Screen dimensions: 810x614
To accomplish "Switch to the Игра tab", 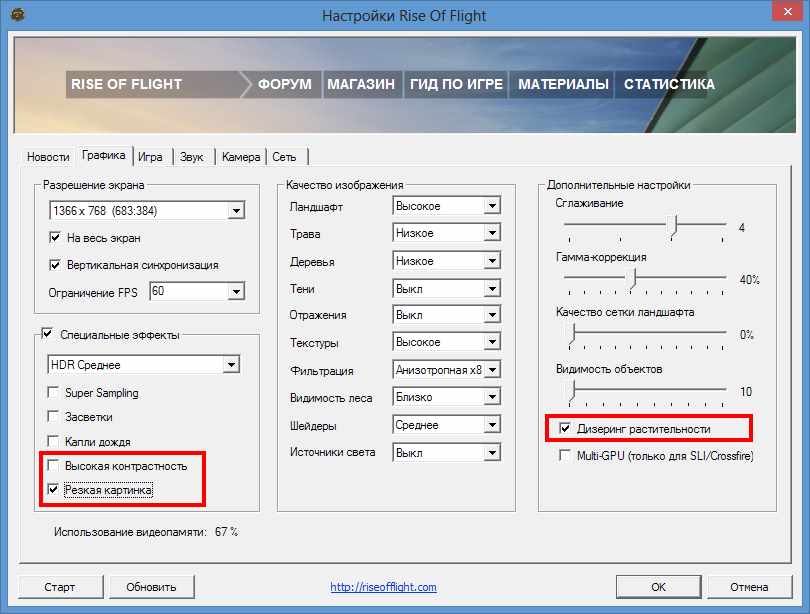I will (x=150, y=157).
